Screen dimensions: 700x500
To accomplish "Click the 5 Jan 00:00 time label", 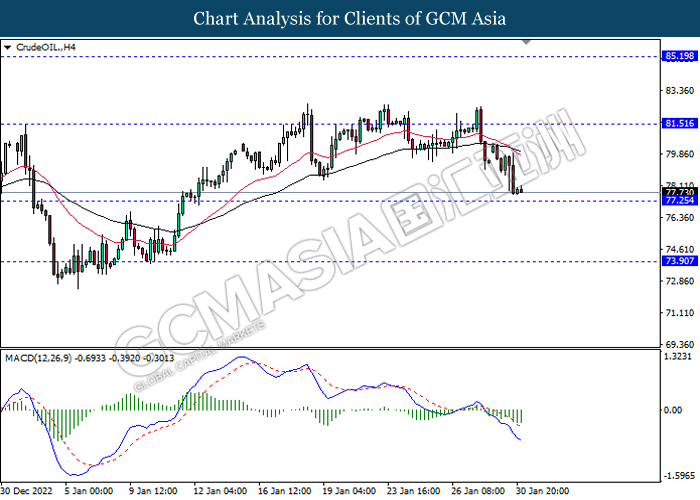I will [x=89, y=491].
